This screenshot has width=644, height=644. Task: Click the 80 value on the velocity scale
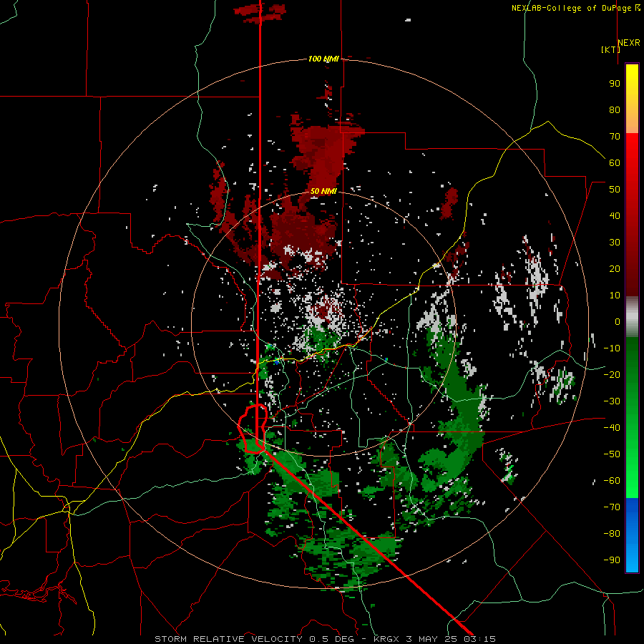coord(615,109)
